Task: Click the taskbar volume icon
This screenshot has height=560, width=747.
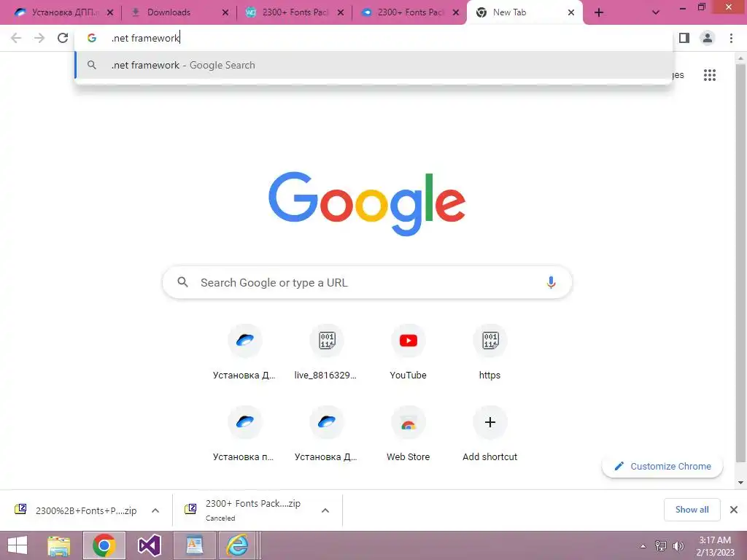Action: pos(678,546)
